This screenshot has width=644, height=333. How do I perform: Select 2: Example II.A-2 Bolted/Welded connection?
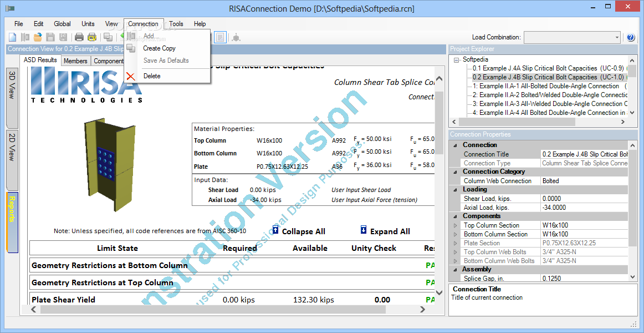550,95
